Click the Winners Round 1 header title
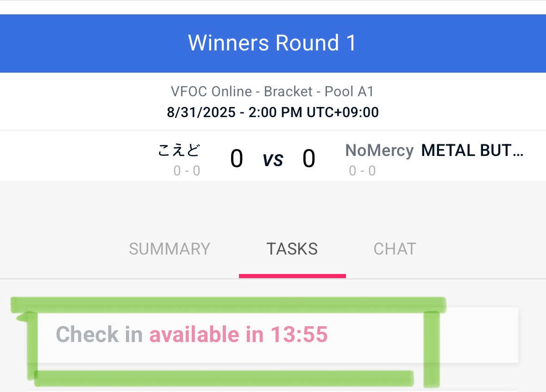The height and width of the screenshot is (392, 546). [272, 43]
